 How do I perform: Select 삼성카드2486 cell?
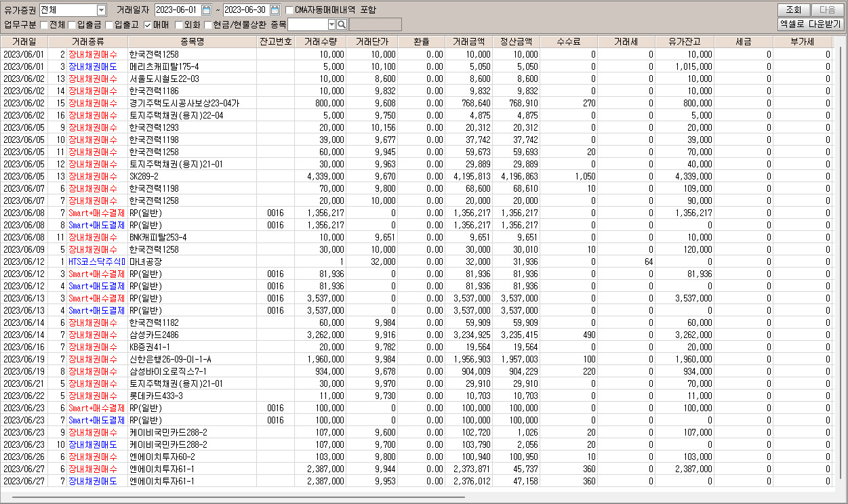[154, 335]
